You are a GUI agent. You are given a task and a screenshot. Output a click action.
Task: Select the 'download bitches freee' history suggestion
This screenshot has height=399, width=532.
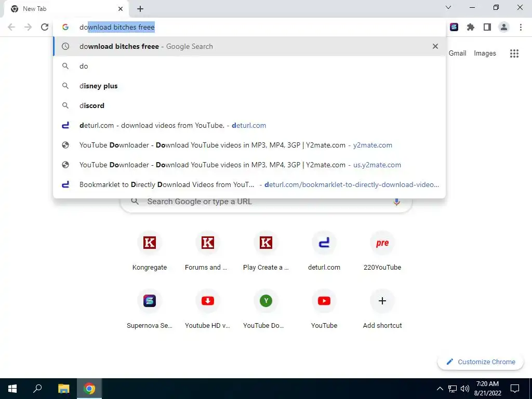(249, 46)
